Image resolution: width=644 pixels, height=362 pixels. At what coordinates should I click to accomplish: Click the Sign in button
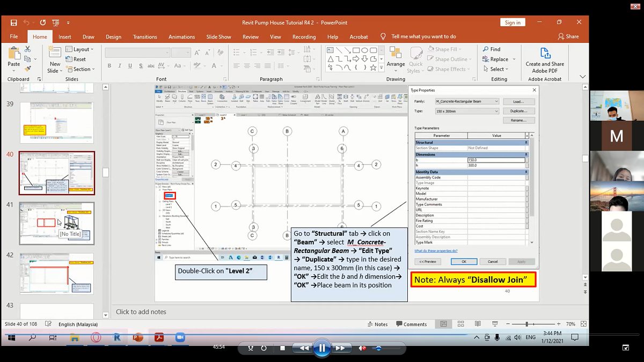[513, 23]
